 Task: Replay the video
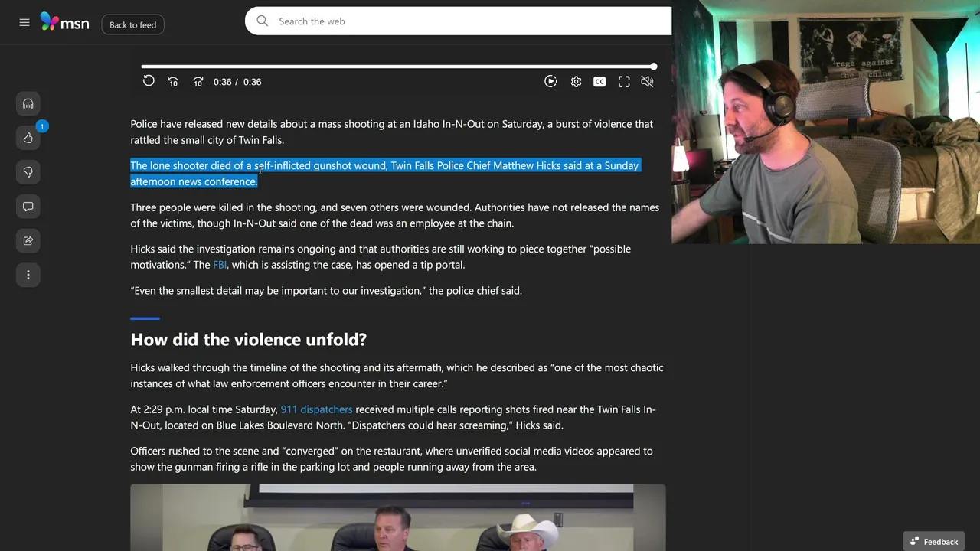pos(149,81)
